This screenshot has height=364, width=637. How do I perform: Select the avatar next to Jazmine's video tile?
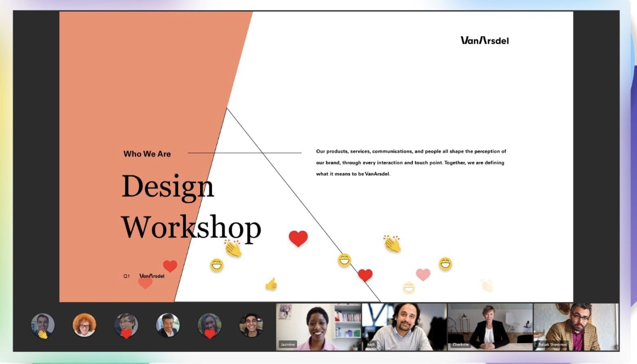[251, 325]
